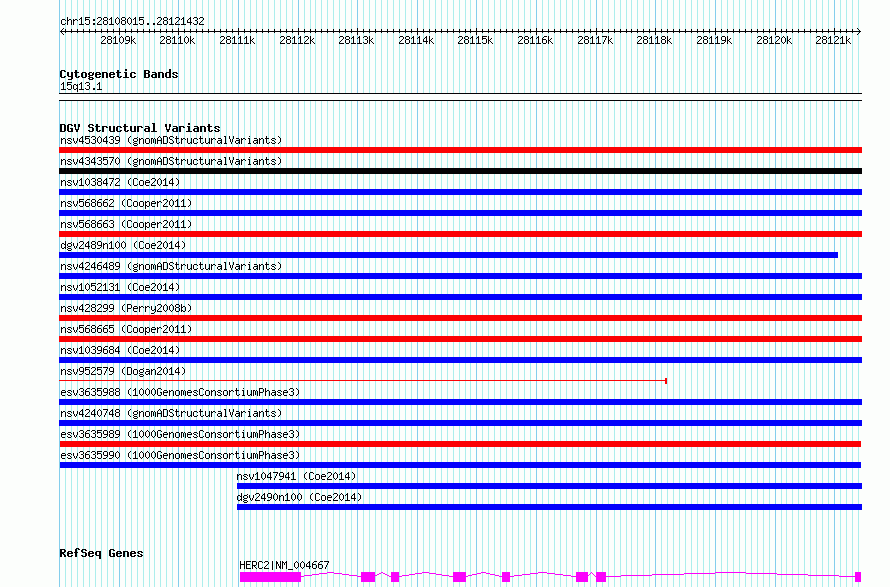Click the red bar under nsv428299

460,318
